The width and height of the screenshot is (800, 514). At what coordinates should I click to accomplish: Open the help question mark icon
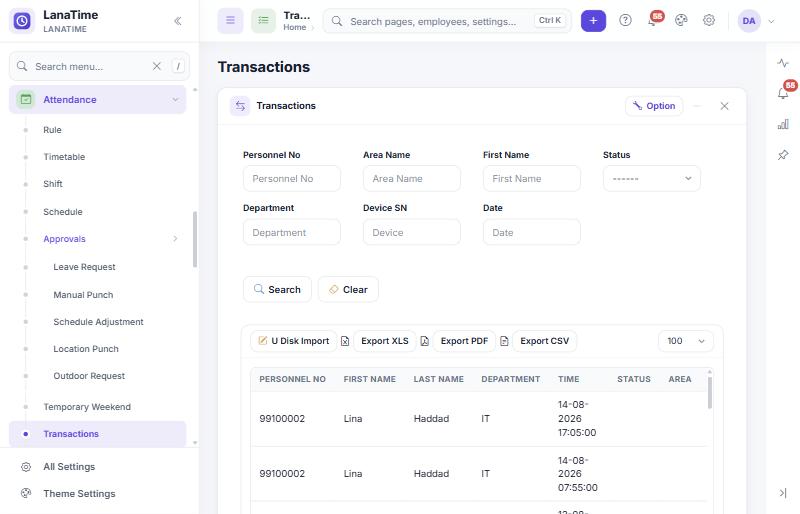(x=625, y=20)
